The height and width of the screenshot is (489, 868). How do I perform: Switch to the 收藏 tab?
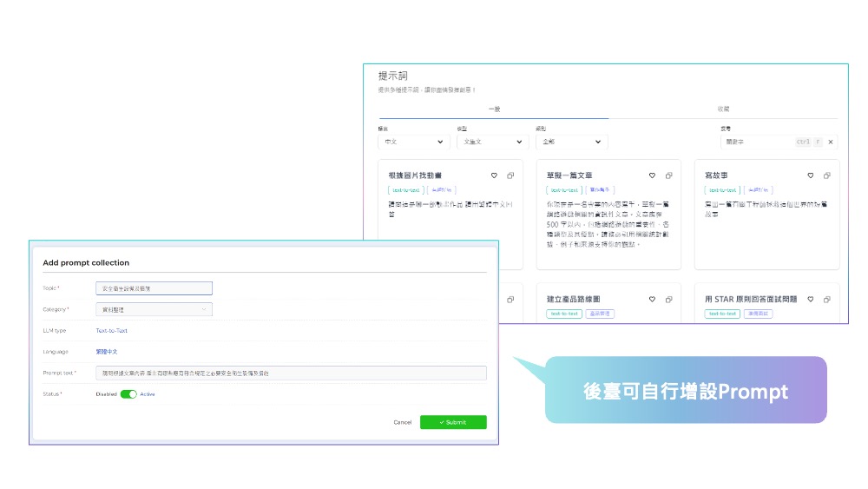pyautogui.click(x=723, y=109)
